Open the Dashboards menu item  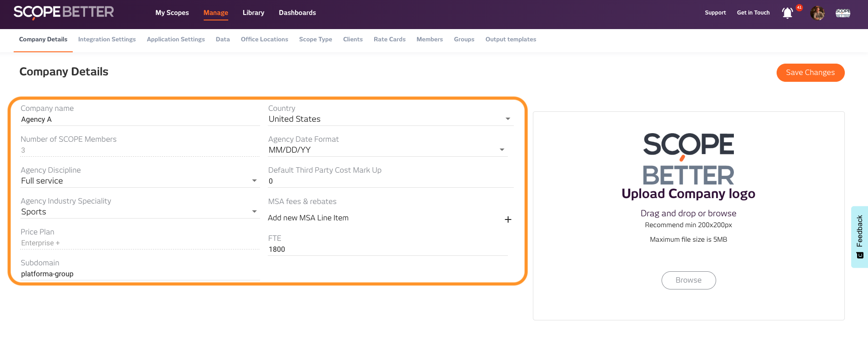(297, 13)
